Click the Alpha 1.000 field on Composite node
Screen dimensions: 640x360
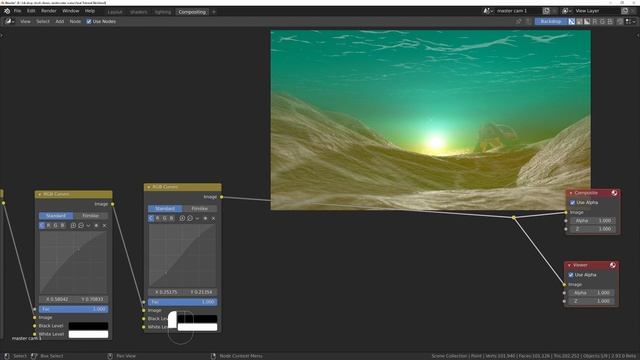pos(593,220)
